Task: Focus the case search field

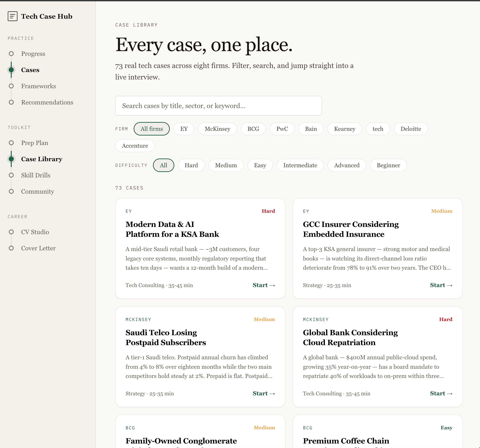Action: point(218,106)
